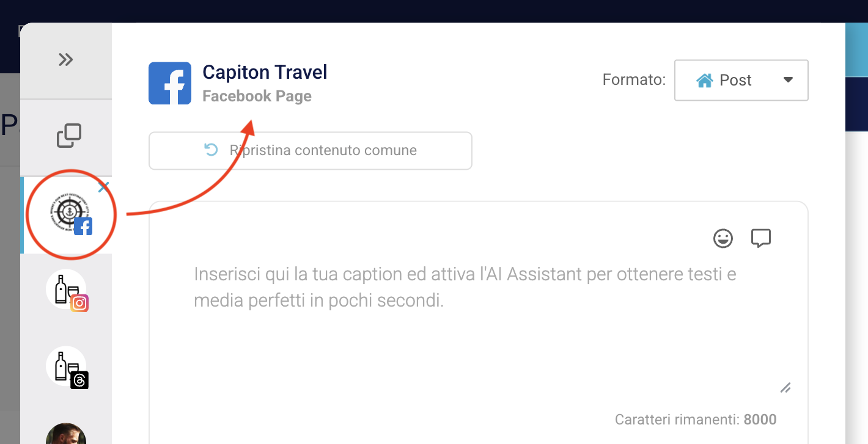
Task: Click the text area resize handle
Action: (785, 387)
